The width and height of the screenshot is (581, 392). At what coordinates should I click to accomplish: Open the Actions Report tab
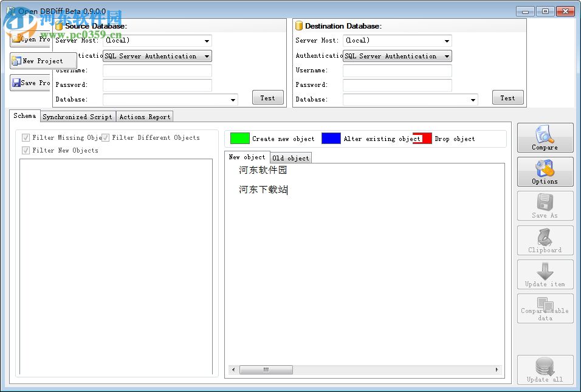144,116
